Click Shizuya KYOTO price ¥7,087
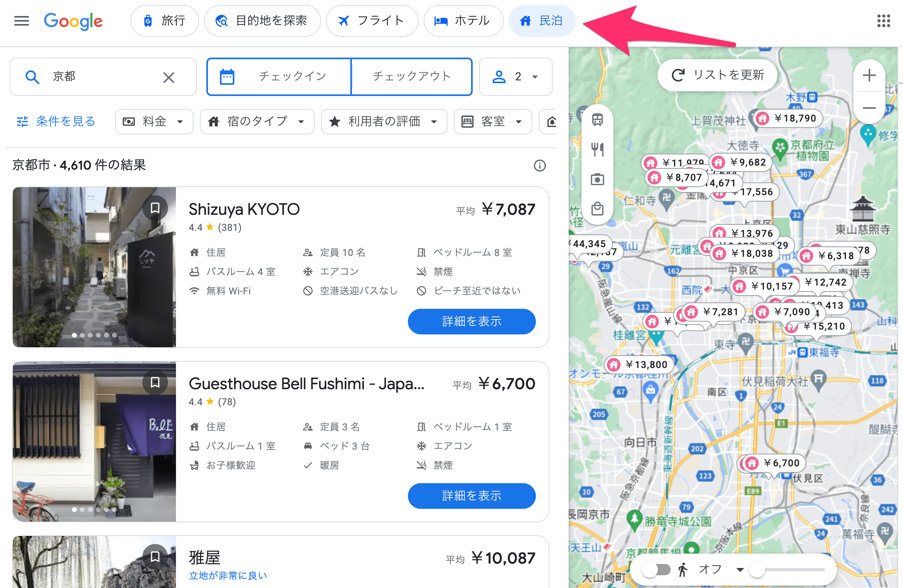 (508, 210)
